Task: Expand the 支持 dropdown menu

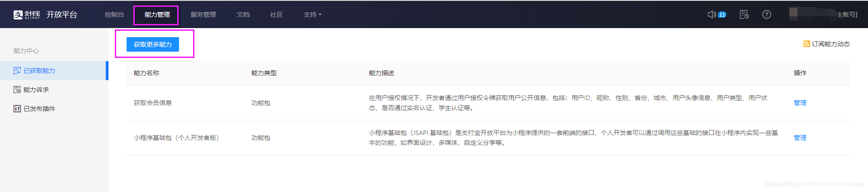Action: point(313,14)
